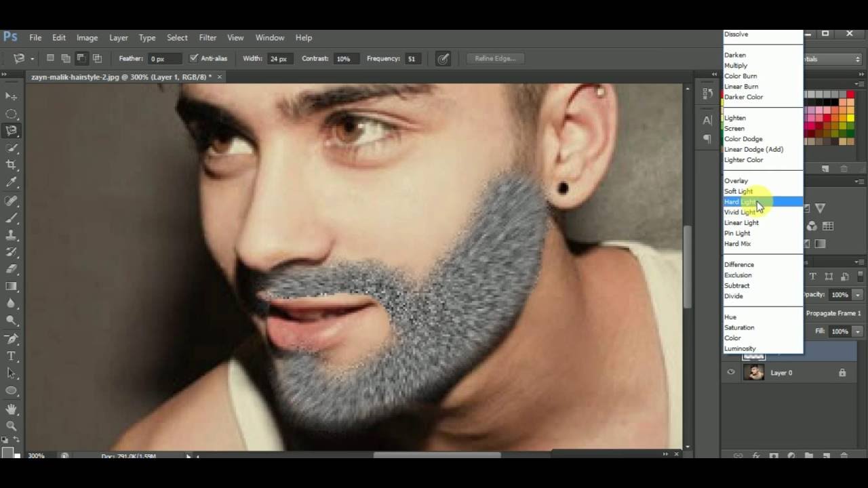Click the layer style fx icon
Image resolution: width=868 pixels, height=488 pixels.
tap(755, 456)
